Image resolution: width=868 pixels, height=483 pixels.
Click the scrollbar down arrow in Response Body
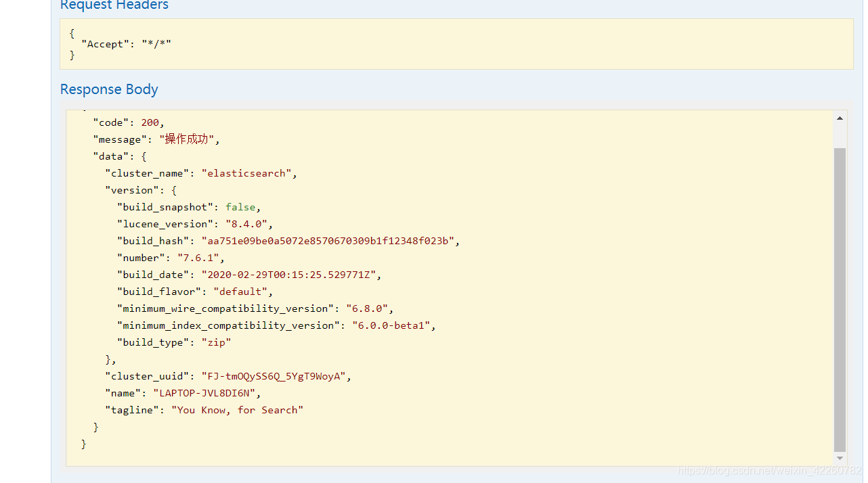(x=840, y=459)
